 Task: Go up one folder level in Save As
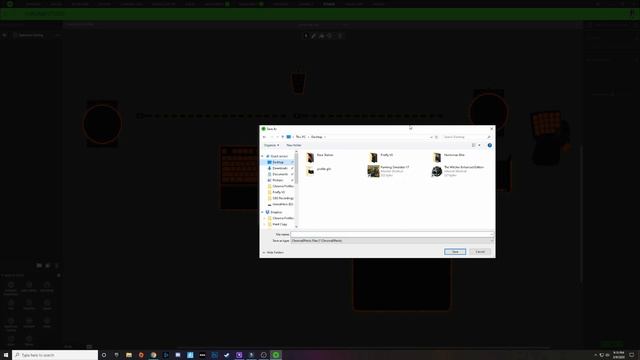pyautogui.click(x=282, y=137)
